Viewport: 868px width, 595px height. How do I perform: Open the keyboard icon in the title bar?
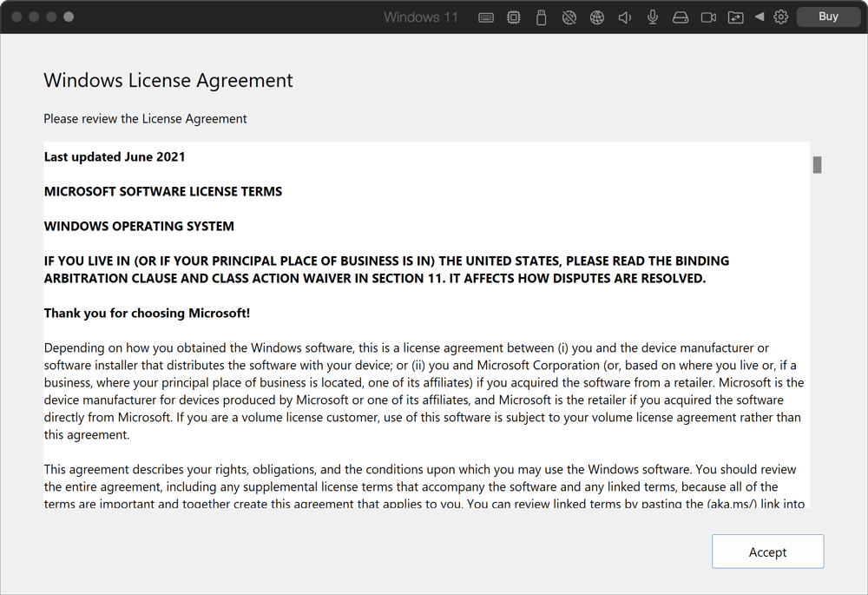click(x=486, y=17)
